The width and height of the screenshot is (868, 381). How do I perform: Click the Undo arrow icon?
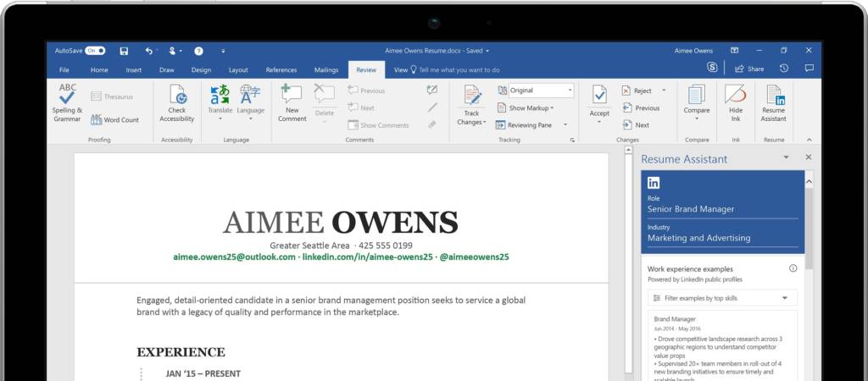149,51
